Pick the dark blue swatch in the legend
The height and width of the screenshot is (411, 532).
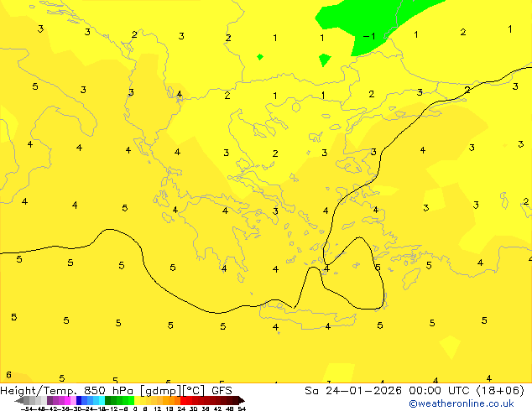79,400
